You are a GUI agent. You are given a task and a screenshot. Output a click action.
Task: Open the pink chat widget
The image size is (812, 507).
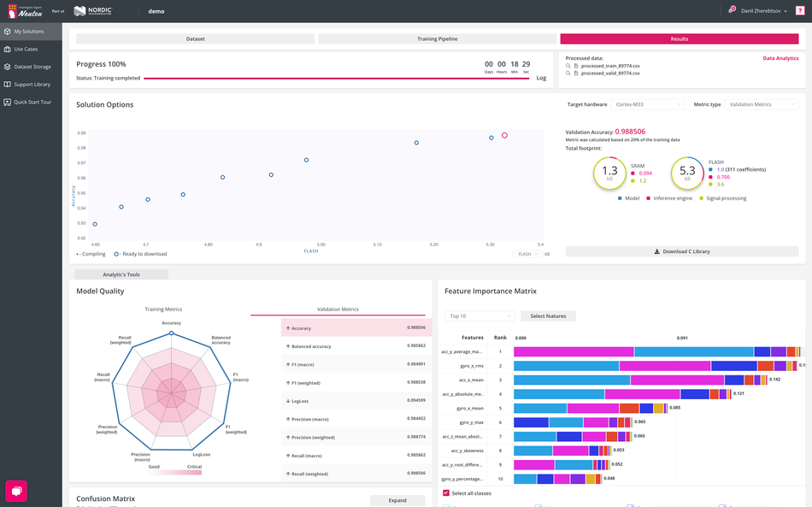[x=16, y=490]
